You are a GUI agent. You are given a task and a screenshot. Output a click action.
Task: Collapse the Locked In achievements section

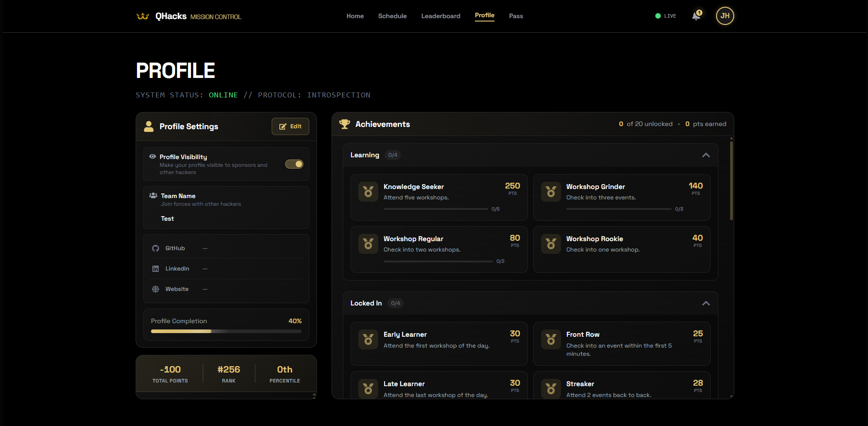[706, 303]
